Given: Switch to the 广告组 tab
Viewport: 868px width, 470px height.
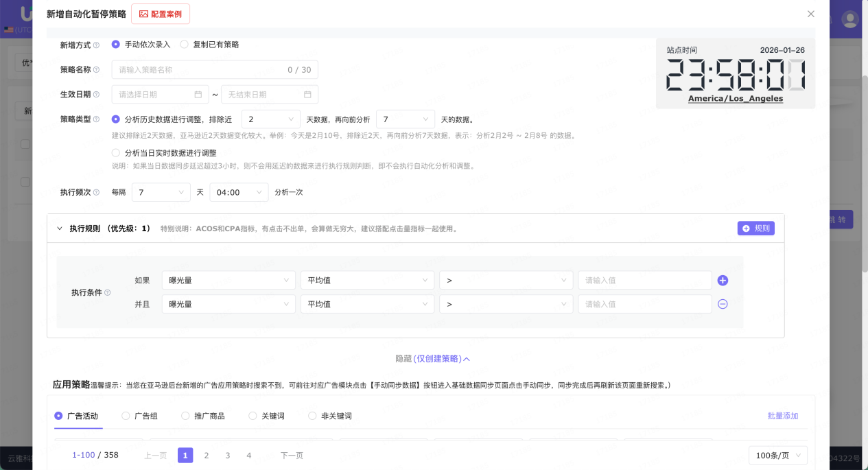Looking at the screenshot, I should point(125,415).
